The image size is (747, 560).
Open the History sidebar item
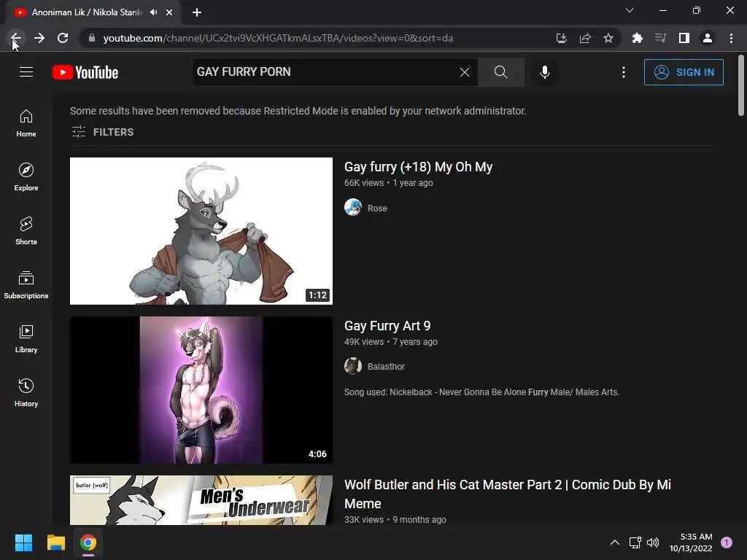pos(26,393)
